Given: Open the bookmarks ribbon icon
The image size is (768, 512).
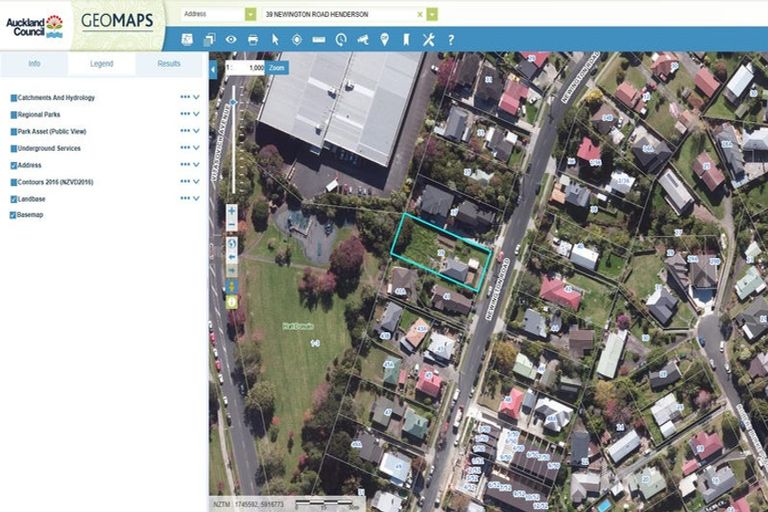Looking at the screenshot, I should [406, 39].
